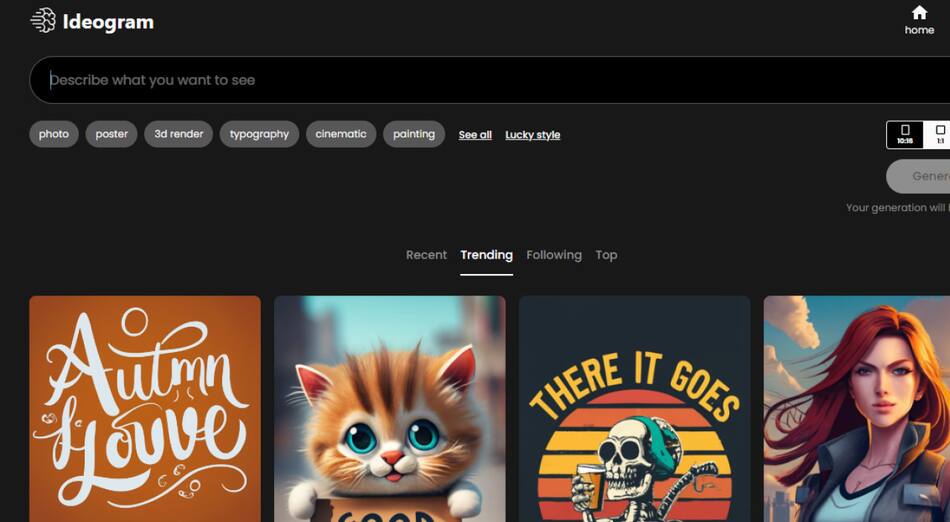Pick the typography style tag
The image size is (950, 522).
[x=259, y=134]
